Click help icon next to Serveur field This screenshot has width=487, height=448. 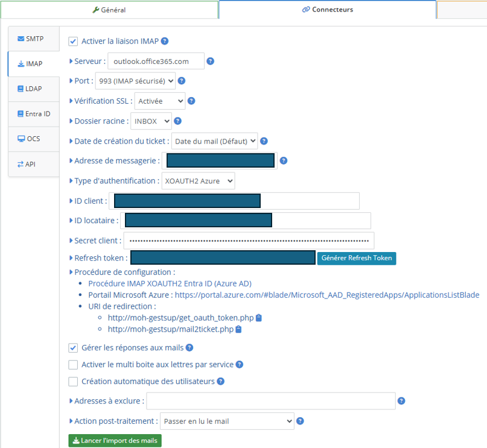(x=211, y=62)
